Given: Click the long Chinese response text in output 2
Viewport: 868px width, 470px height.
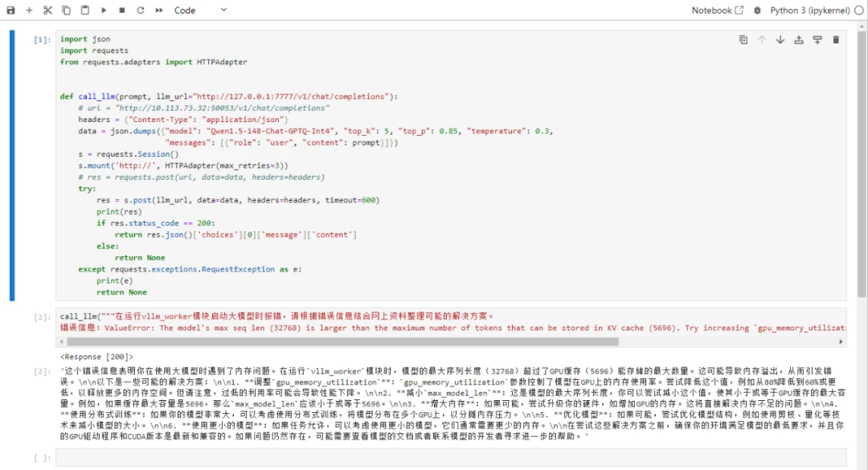Looking at the screenshot, I should (452, 403).
